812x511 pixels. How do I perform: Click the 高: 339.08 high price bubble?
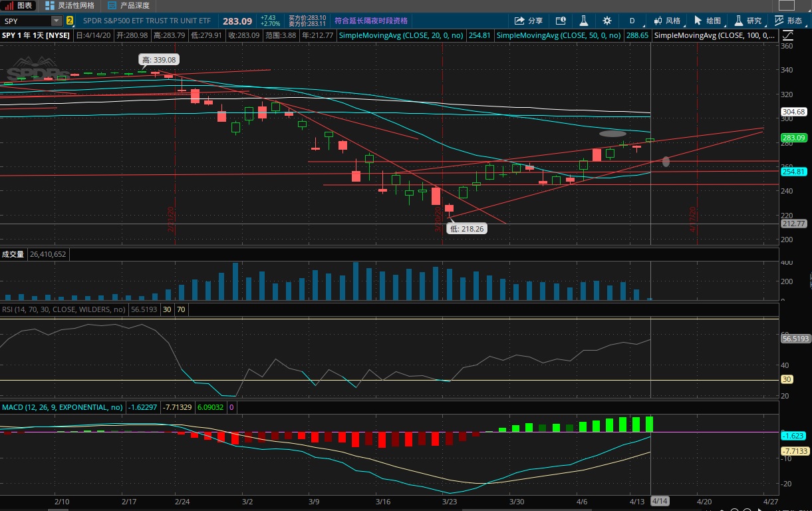(160, 60)
